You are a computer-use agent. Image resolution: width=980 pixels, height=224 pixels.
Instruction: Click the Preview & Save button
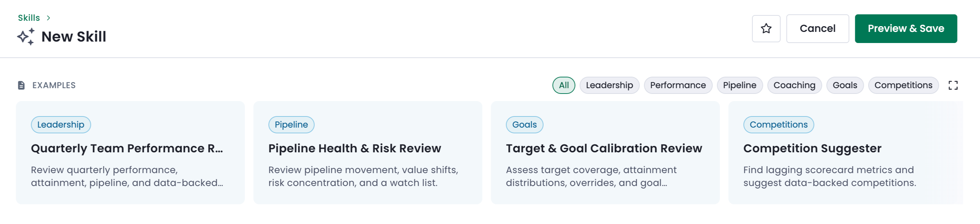[x=906, y=29]
